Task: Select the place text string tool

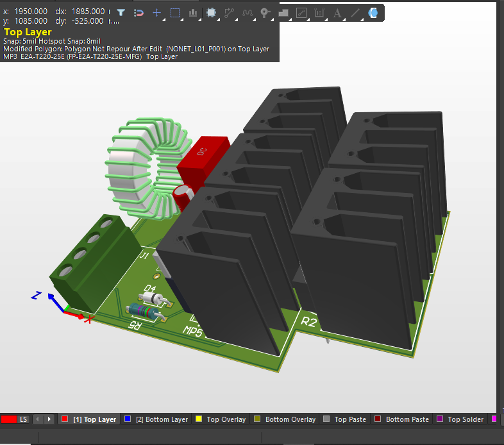Action: click(x=337, y=13)
